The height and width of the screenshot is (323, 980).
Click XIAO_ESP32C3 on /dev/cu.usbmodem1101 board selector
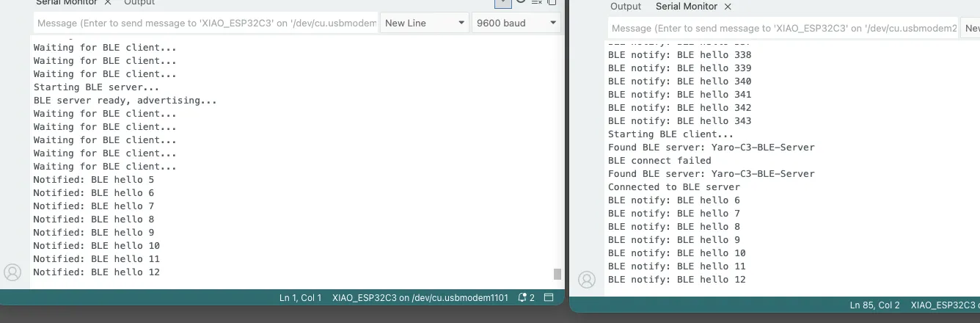[x=420, y=298]
